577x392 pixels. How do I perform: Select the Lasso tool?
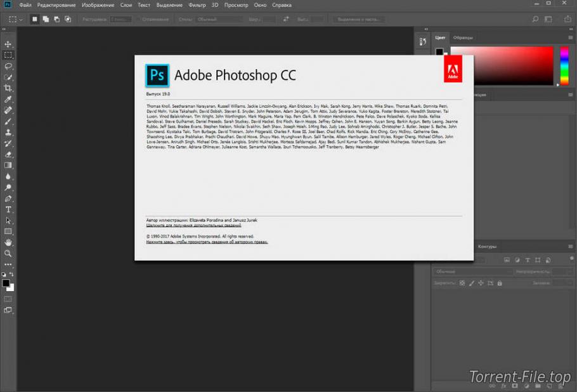(x=8, y=66)
